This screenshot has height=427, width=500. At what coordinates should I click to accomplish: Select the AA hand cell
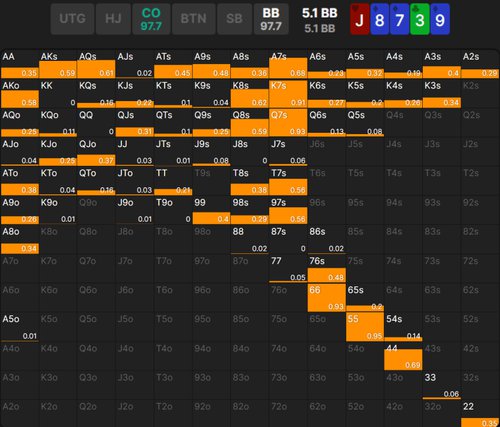pyautogui.click(x=20, y=64)
